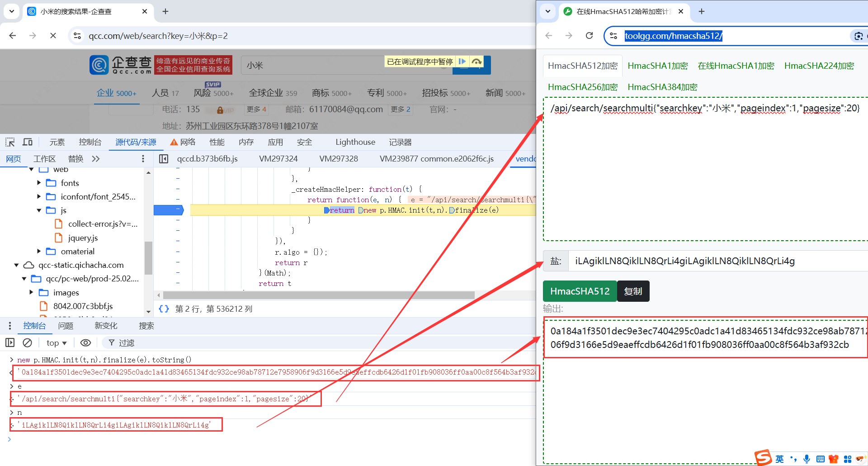Viewport: 868px width, 466px height.
Task: Expand the omaterial folder
Action: tap(39, 251)
